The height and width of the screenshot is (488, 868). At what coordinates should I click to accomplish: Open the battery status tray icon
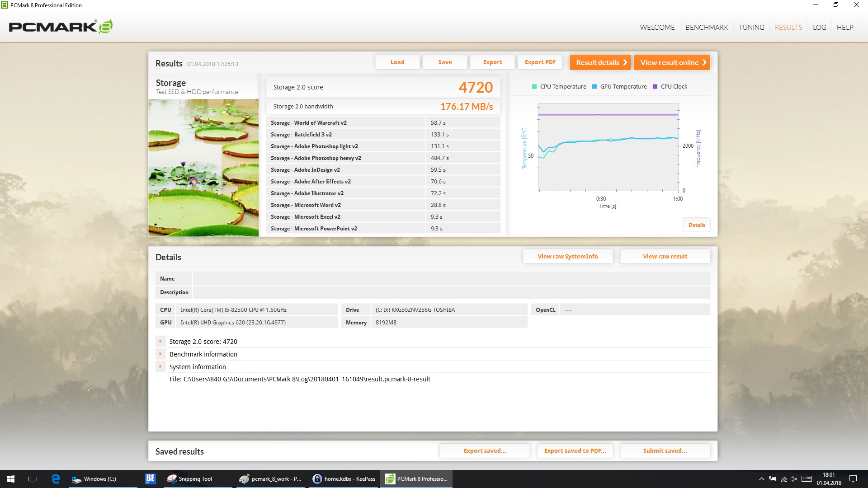tap(773, 479)
